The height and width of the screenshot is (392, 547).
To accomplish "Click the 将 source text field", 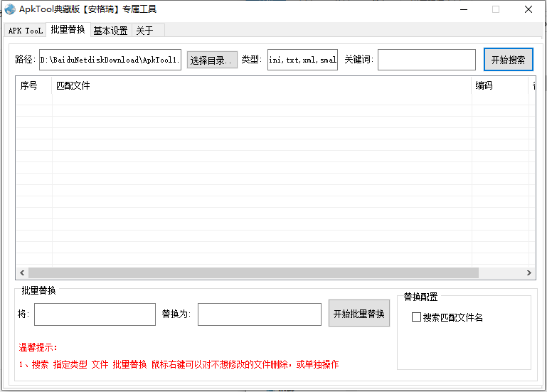I will (95, 314).
